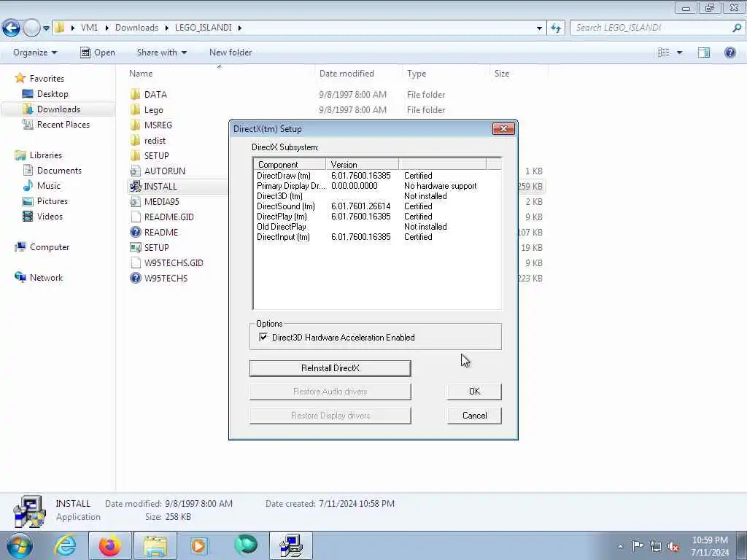Click VM1 in the address breadcrumb
Image resolution: width=747 pixels, height=560 pixels.
pos(89,28)
